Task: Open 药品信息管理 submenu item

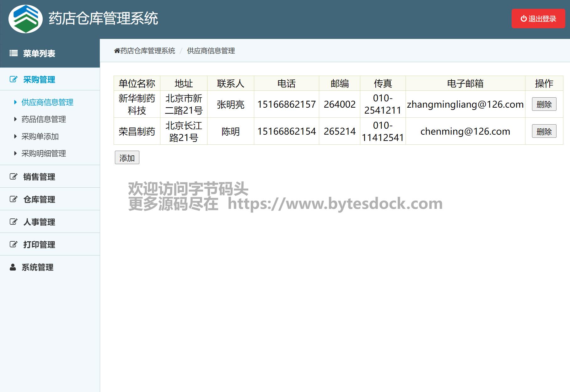Action: click(44, 119)
